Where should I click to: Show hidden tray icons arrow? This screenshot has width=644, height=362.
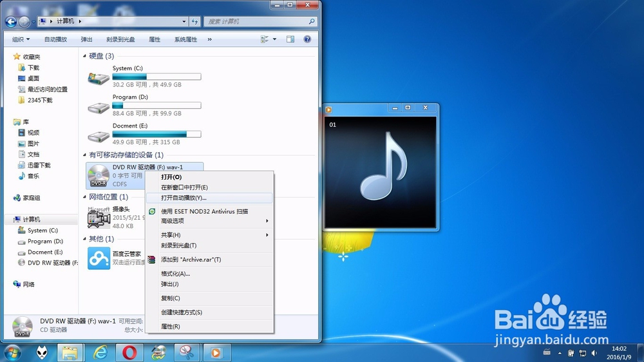tap(560, 353)
